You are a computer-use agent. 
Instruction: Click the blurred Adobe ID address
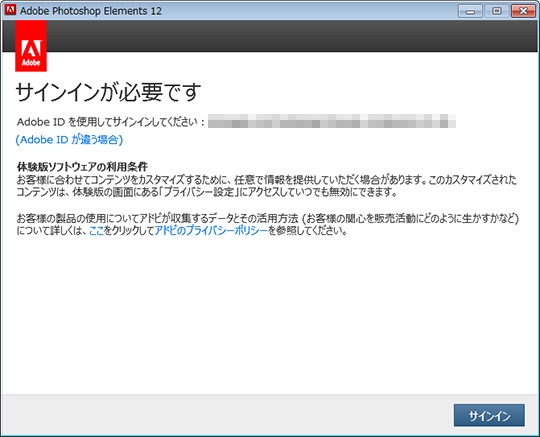(x=332, y=121)
